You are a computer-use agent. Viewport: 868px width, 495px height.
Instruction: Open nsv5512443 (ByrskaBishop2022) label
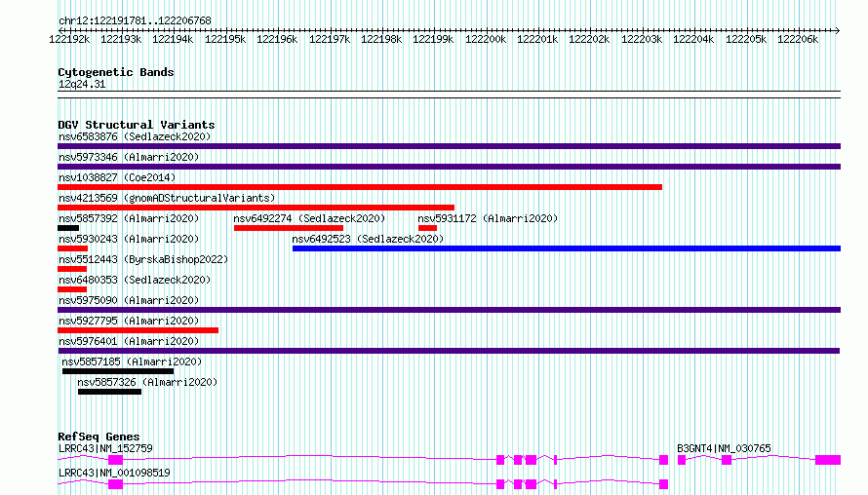143,259
